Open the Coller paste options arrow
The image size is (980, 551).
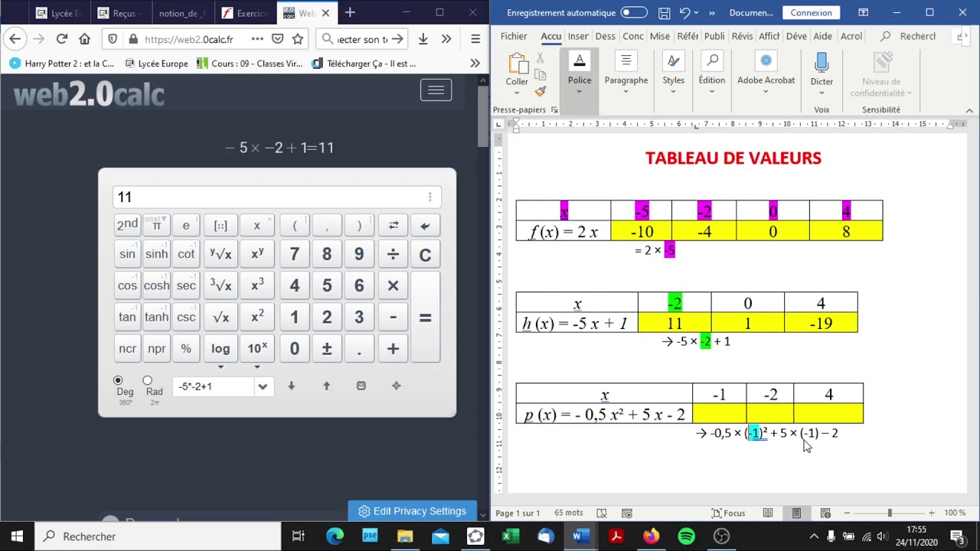(x=517, y=93)
